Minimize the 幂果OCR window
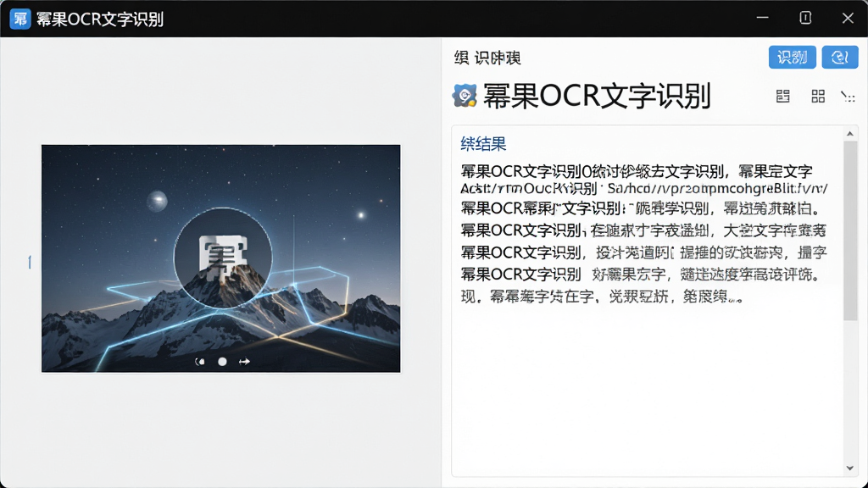The height and width of the screenshot is (488, 868). point(762,18)
